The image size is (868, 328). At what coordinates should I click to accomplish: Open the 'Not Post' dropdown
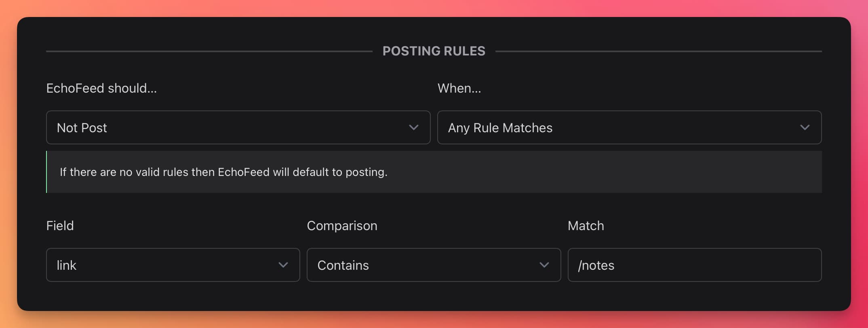226,127
